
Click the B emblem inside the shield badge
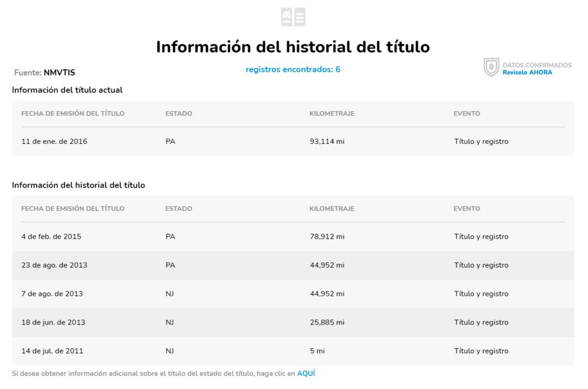click(x=491, y=66)
